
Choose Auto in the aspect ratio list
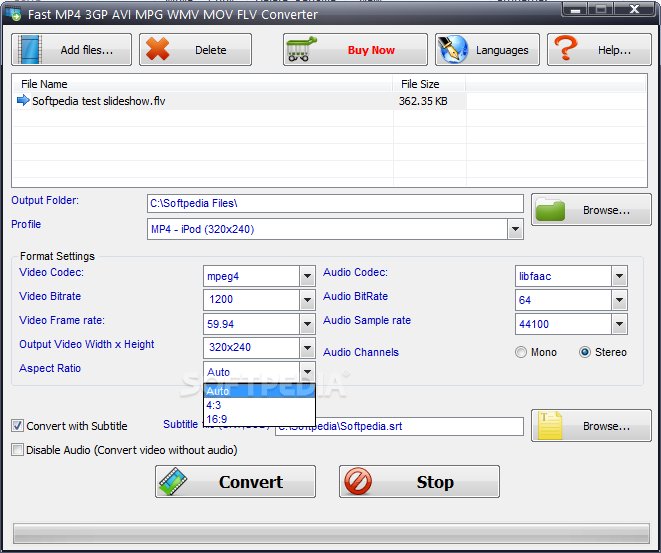click(x=259, y=391)
